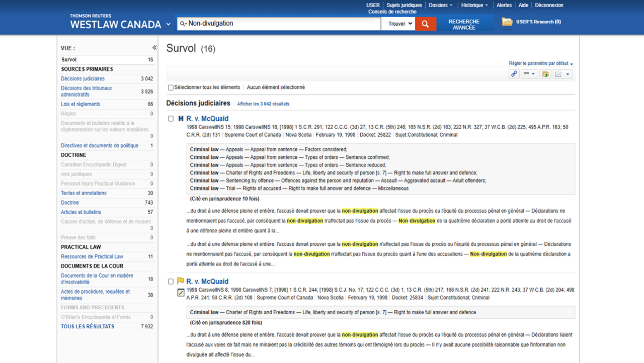This screenshot has height=363, width=644.
Task: Click Afficher les 3 042 résultats link
Action: coord(262,103)
